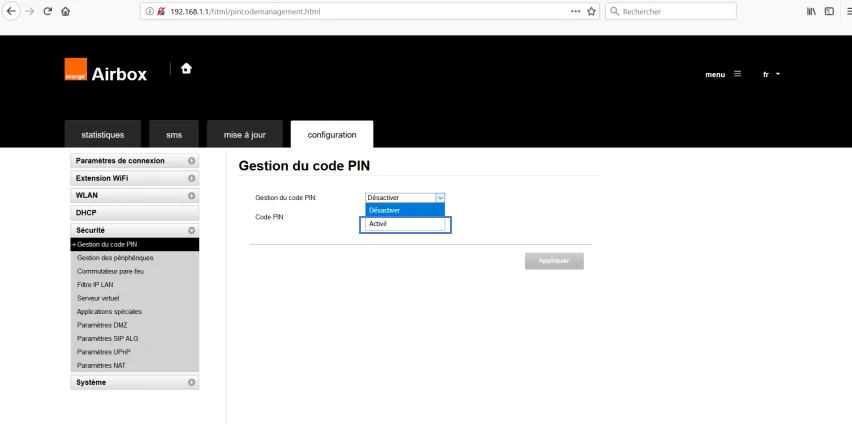Screen dimensions: 852x427
Task: Open the library icon in toolbar
Action: (x=811, y=11)
